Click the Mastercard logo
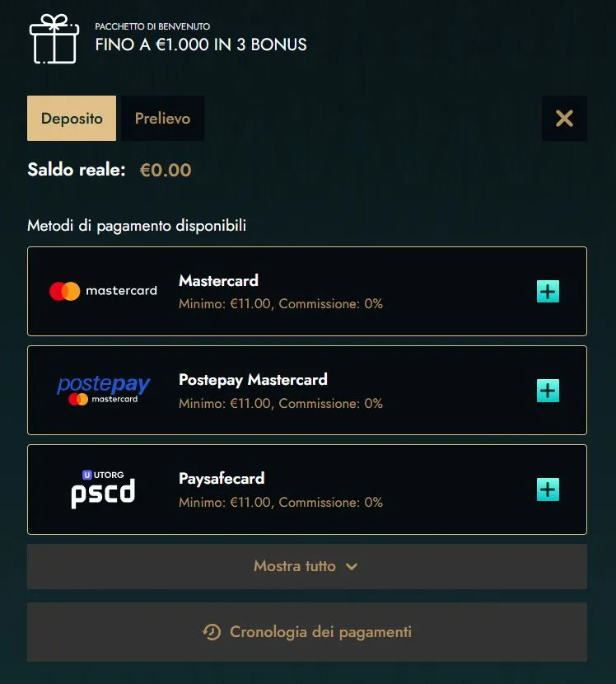The width and height of the screenshot is (616, 684). [103, 291]
